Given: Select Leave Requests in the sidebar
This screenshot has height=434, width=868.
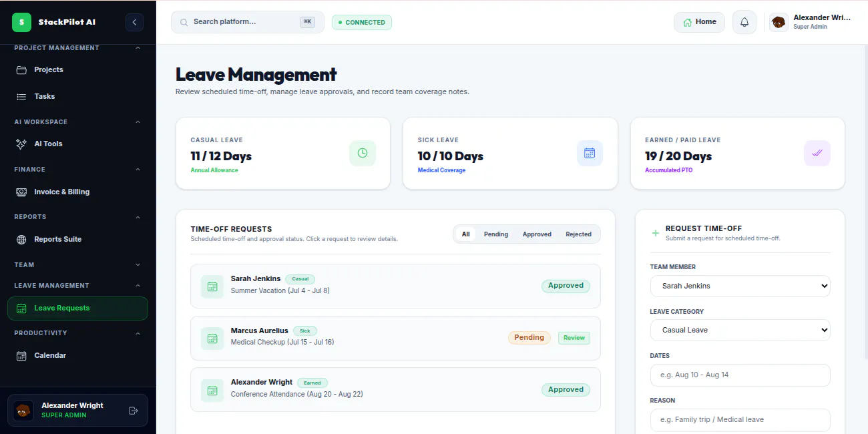Looking at the screenshot, I should point(77,308).
